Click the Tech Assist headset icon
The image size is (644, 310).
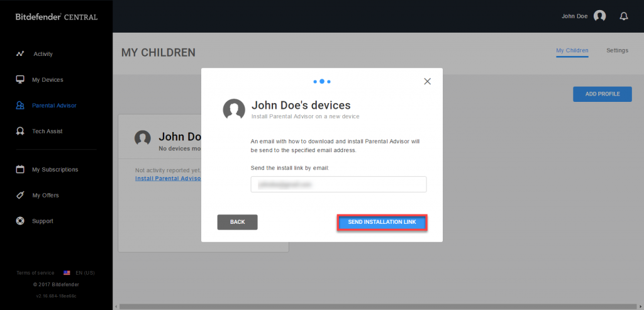pyautogui.click(x=20, y=131)
